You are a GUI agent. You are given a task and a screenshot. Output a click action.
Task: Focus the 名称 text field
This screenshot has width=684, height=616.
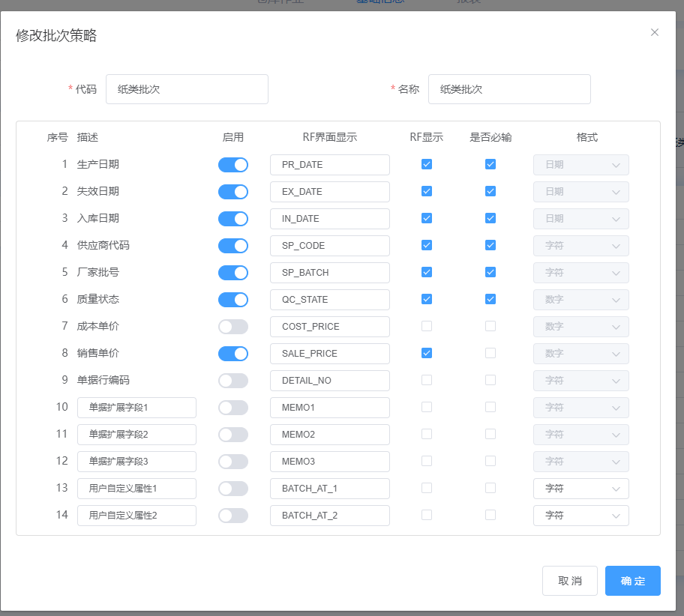pos(509,89)
